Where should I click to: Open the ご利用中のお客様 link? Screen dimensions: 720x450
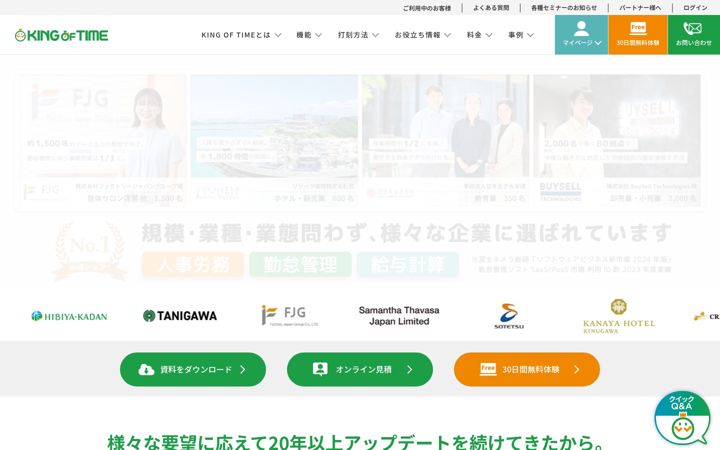427,8
